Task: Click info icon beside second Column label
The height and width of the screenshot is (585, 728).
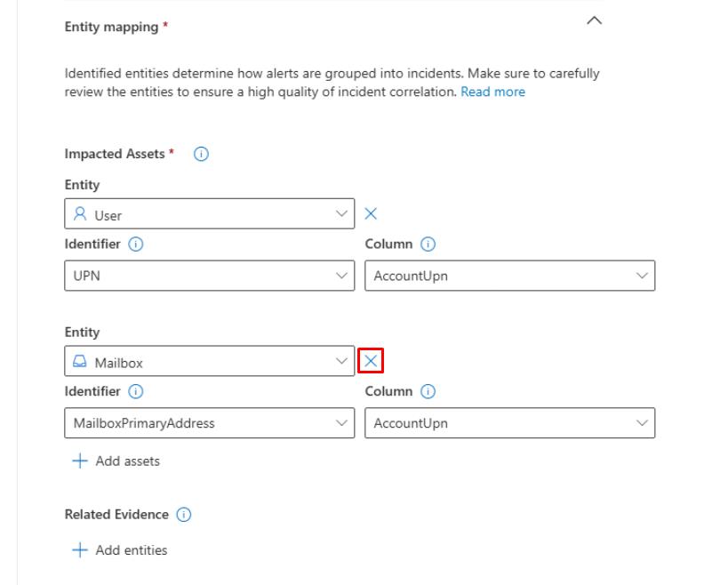Action: point(428,391)
